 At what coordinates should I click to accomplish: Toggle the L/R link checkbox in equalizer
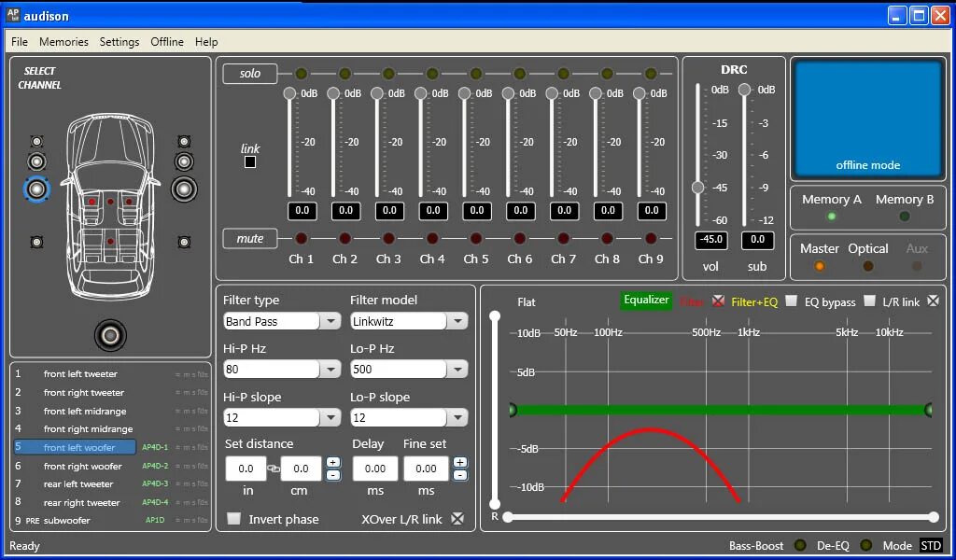(x=933, y=301)
